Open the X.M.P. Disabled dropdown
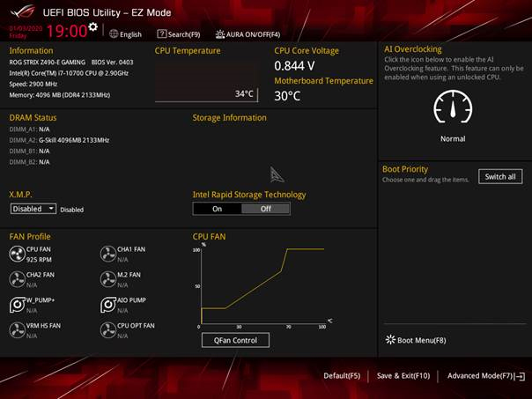Viewport: 532px width, 399px height. pos(33,209)
